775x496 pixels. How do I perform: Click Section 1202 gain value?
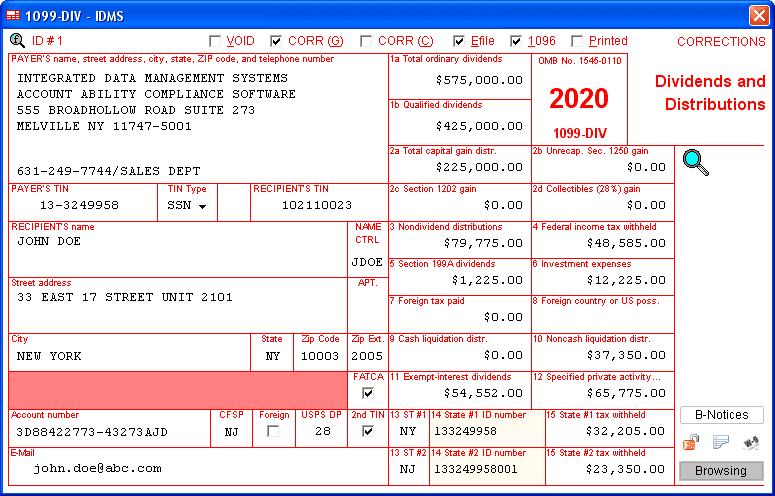click(x=460, y=205)
